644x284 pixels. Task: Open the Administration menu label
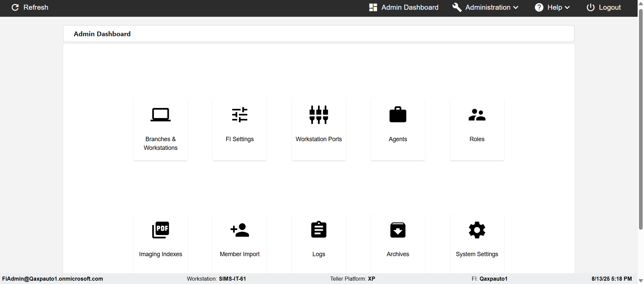click(488, 7)
